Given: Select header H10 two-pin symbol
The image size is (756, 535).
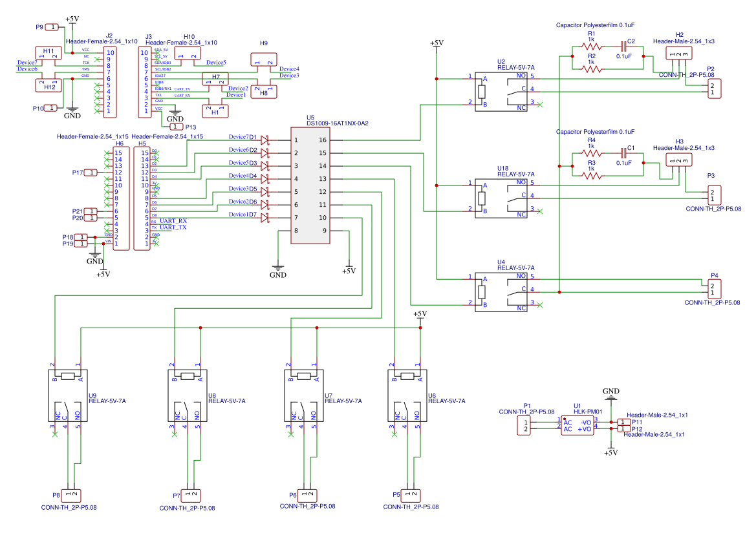Looking at the screenshot, I should point(187,53).
